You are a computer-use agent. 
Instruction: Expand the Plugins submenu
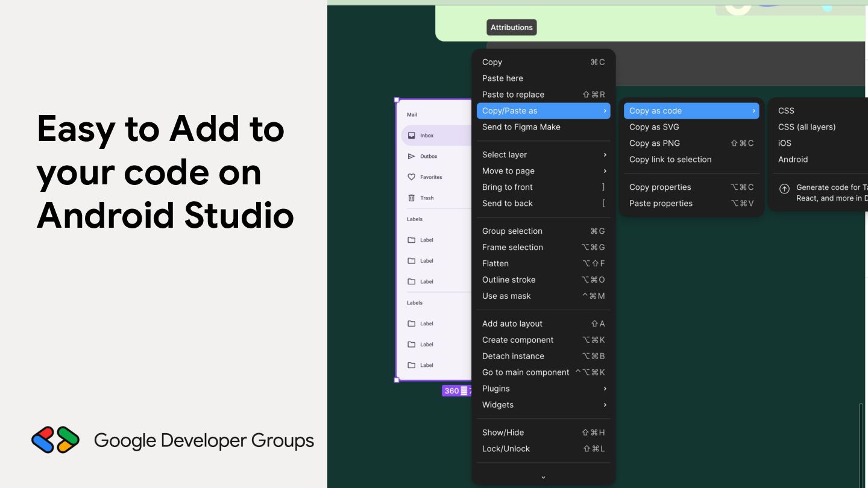[x=543, y=389]
